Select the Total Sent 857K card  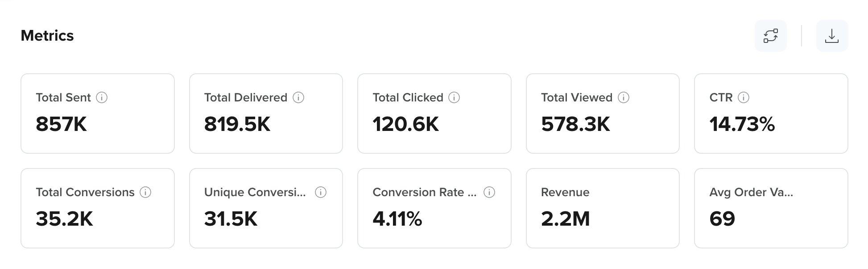point(98,113)
